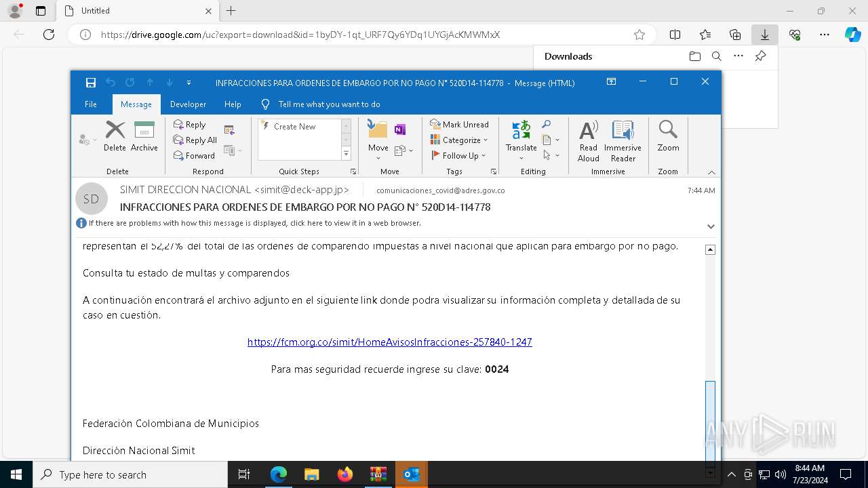
Task: Open Immersive Reader
Action: (x=623, y=141)
